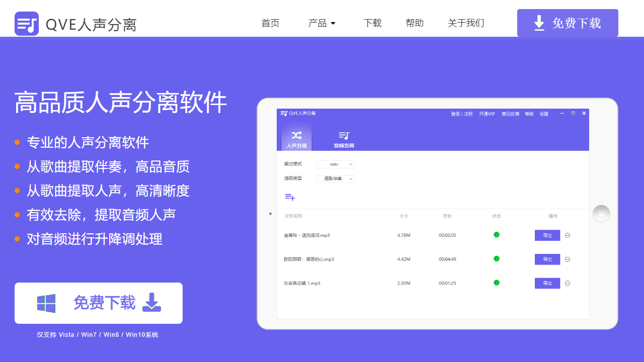Click the 4.78M size value
The width and height of the screenshot is (644, 362).
click(404, 235)
